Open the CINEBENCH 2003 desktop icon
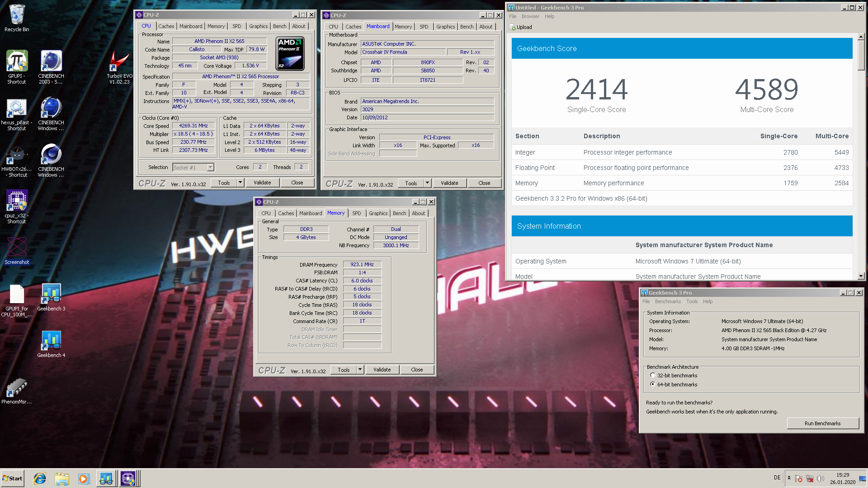 (51, 67)
